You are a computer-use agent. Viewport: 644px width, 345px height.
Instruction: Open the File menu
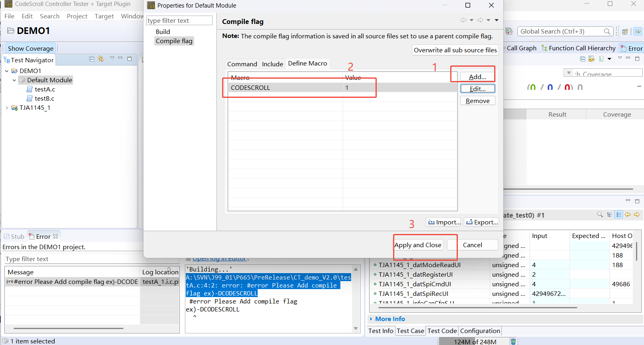(9, 16)
